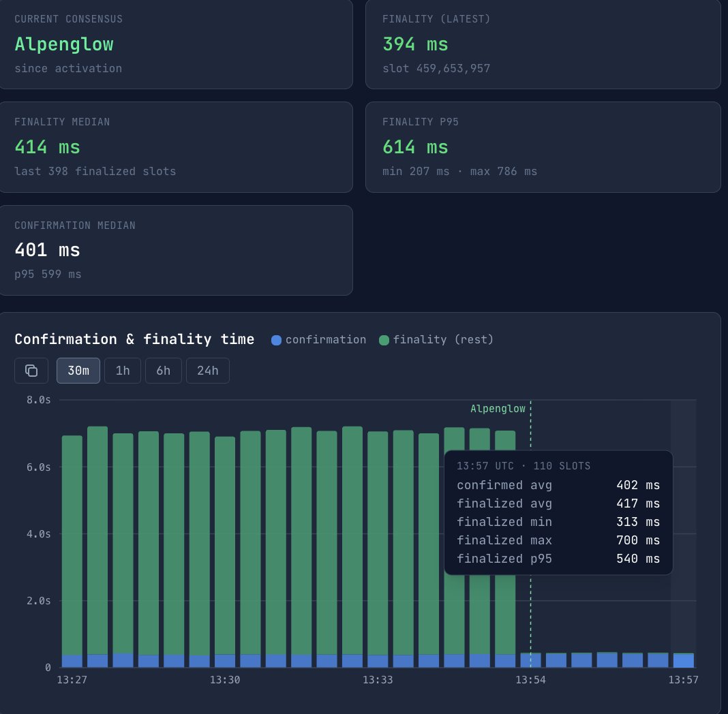Viewport: 728px width, 714px height.
Task: Click the 614 ms finality P95 value
Action: (x=415, y=148)
